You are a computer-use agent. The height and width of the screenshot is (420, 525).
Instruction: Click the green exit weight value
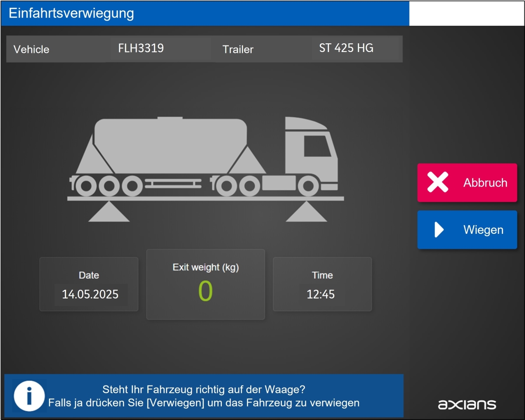coord(205,292)
